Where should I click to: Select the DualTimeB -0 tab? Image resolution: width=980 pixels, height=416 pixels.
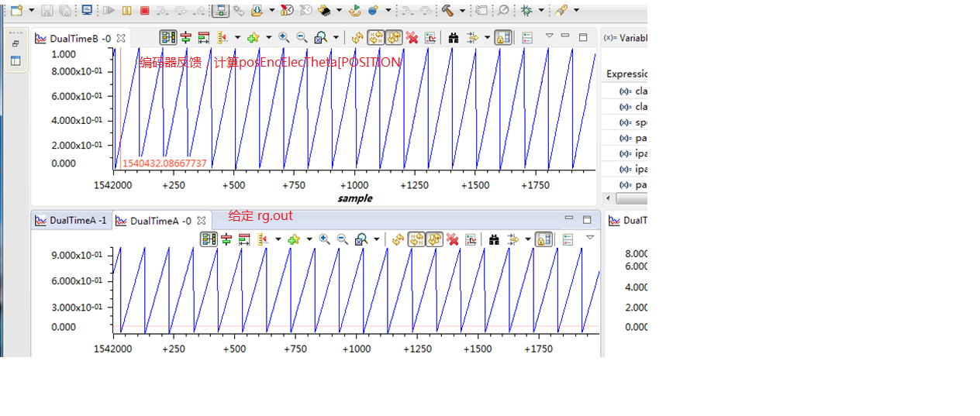(x=72, y=39)
